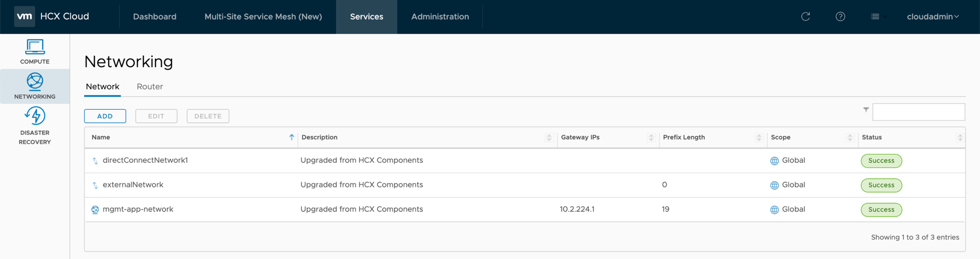Open Disaster Recovery from the sidebar
This screenshot has width=980, height=259.
point(35,126)
